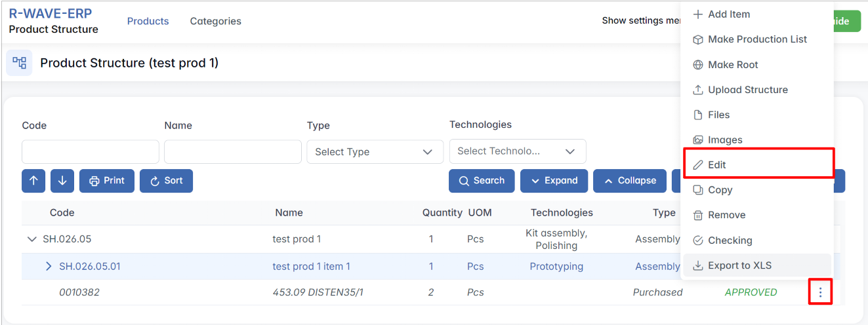Click the move up arrow button
868x325 pixels.
(x=33, y=181)
